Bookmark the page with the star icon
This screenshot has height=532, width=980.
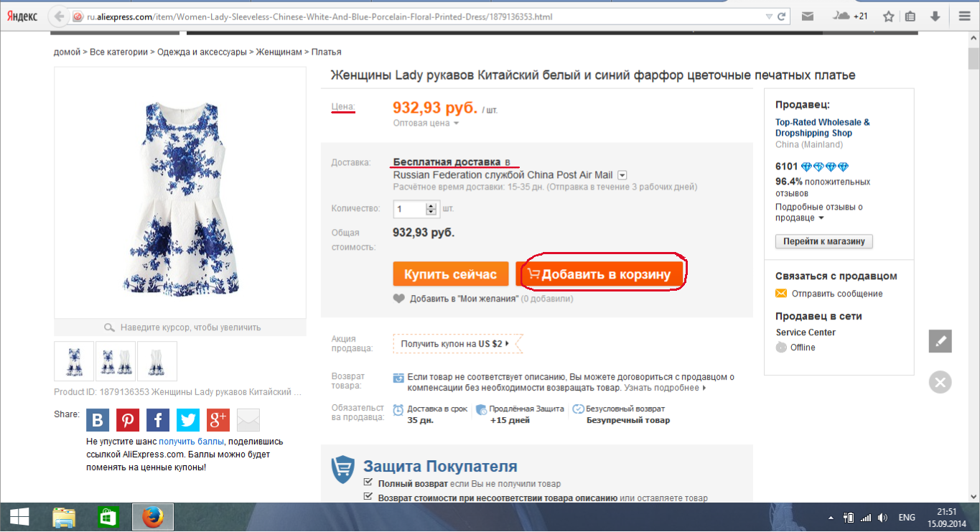[x=889, y=16]
